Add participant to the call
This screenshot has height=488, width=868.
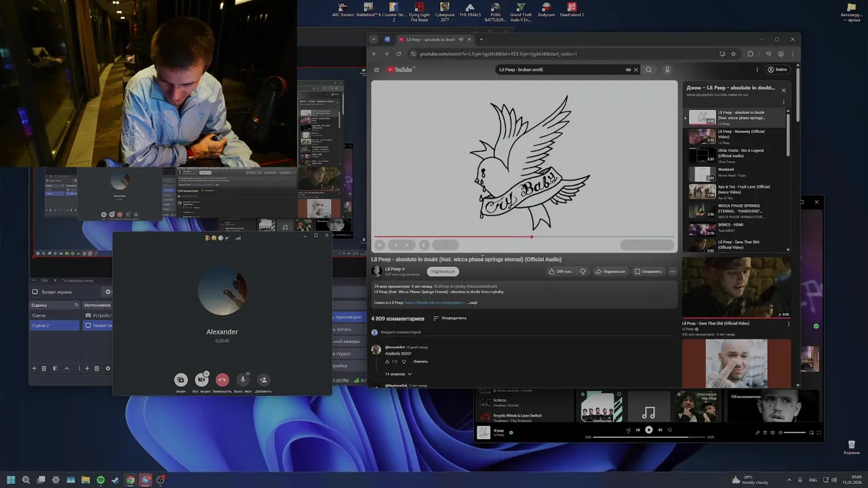point(264,380)
